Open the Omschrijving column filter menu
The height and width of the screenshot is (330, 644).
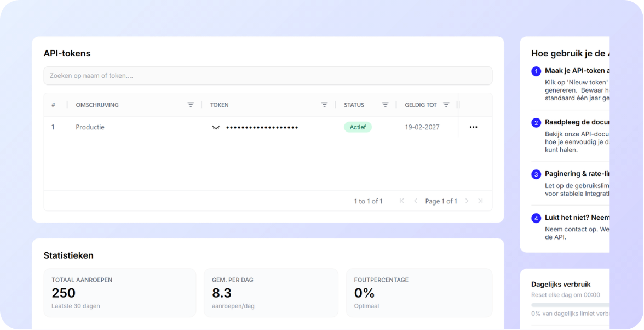[x=191, y=105]
